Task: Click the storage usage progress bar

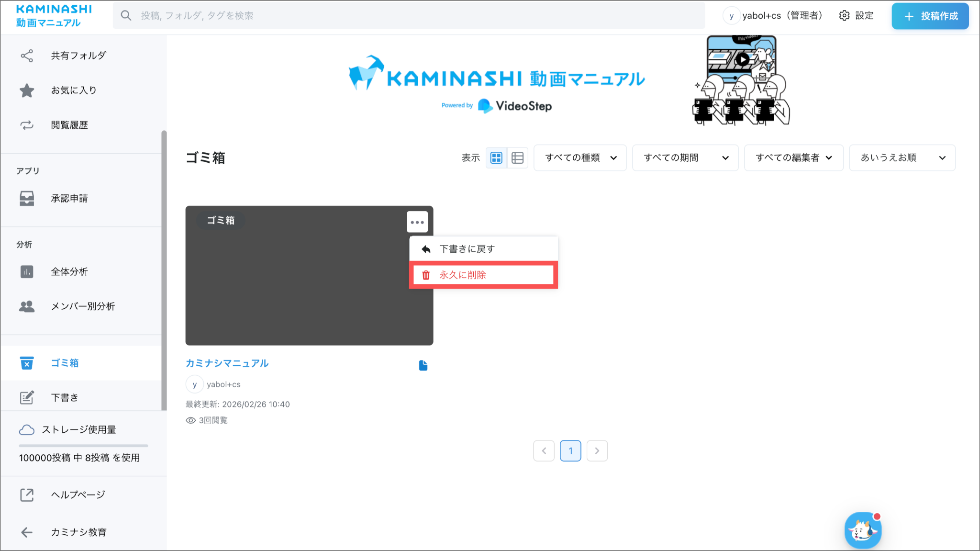Action: tap(83, 446)
